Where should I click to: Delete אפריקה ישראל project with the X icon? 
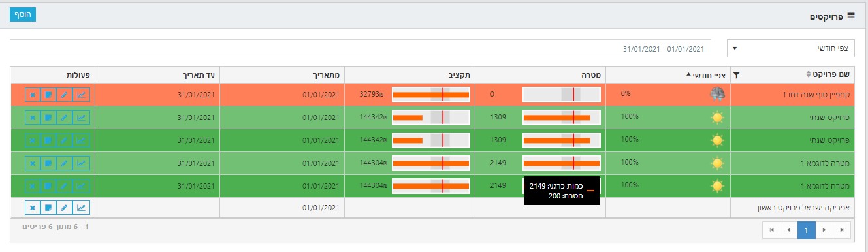tap(32, 208)
